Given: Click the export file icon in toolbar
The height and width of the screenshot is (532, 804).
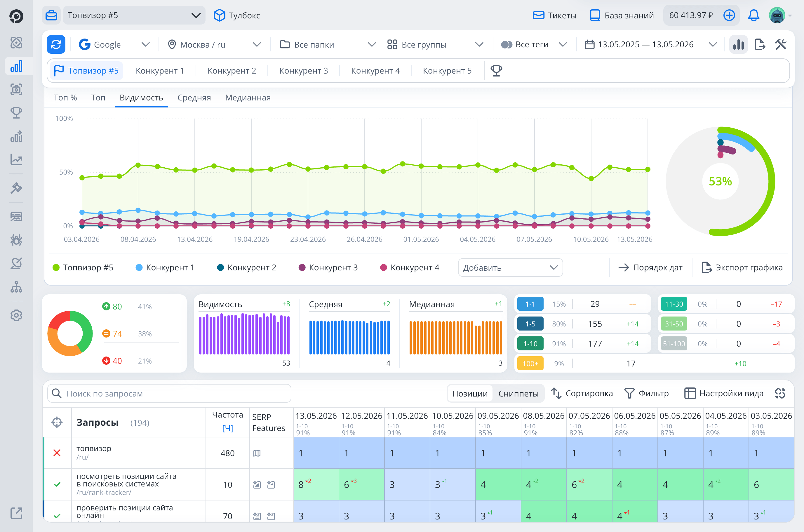Looking at the screenshot, I should click(760, 44).
